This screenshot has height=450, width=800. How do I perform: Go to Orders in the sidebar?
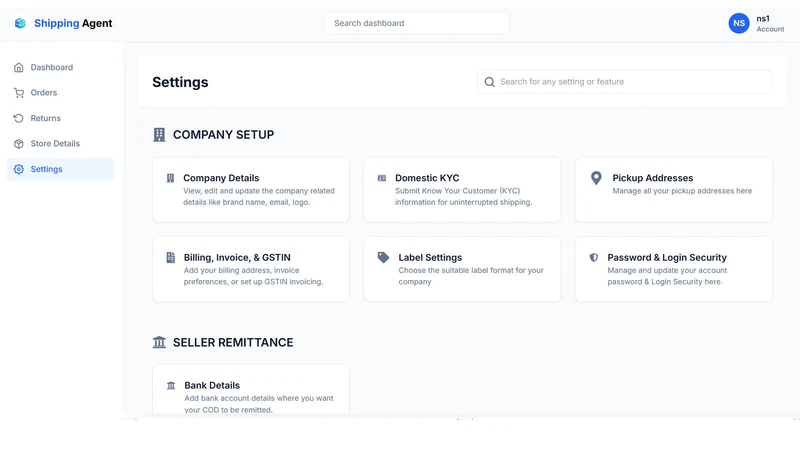(x=61, y=93)
